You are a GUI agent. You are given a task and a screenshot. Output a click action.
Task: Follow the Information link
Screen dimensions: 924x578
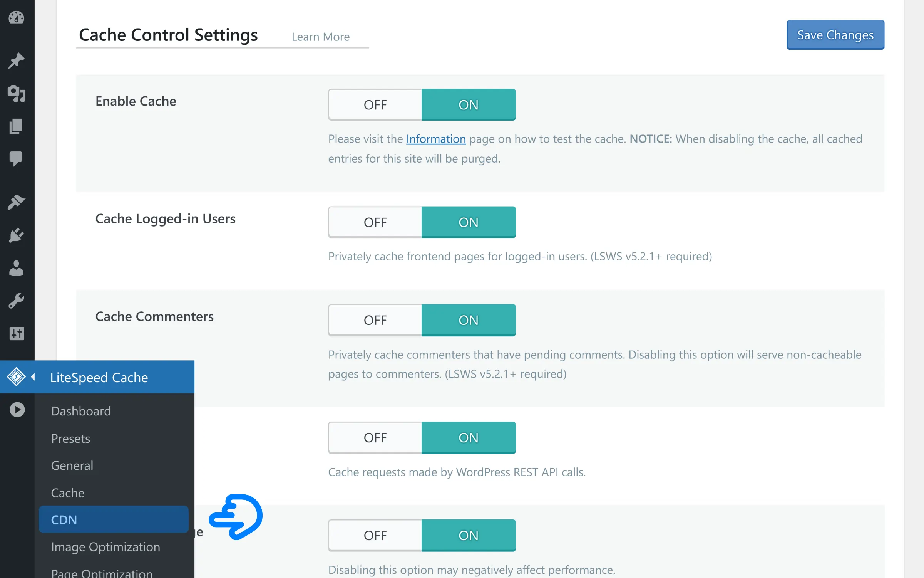click(436, 139)
